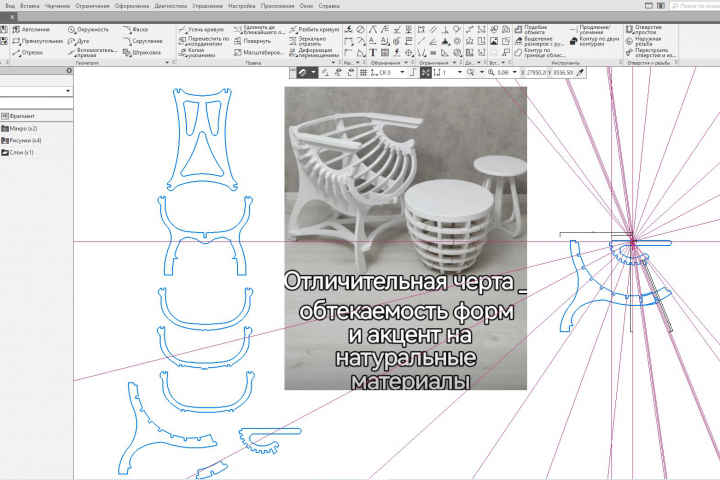Insert picture icon in Вставка group
Viewport: 720px width, 480px height.
coord(494,41)
